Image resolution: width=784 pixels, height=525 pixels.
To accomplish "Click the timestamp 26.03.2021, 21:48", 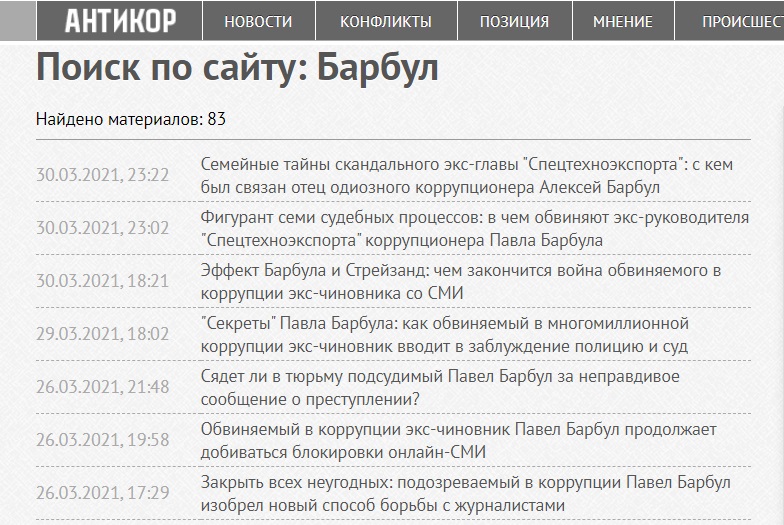I will [103, 387].
